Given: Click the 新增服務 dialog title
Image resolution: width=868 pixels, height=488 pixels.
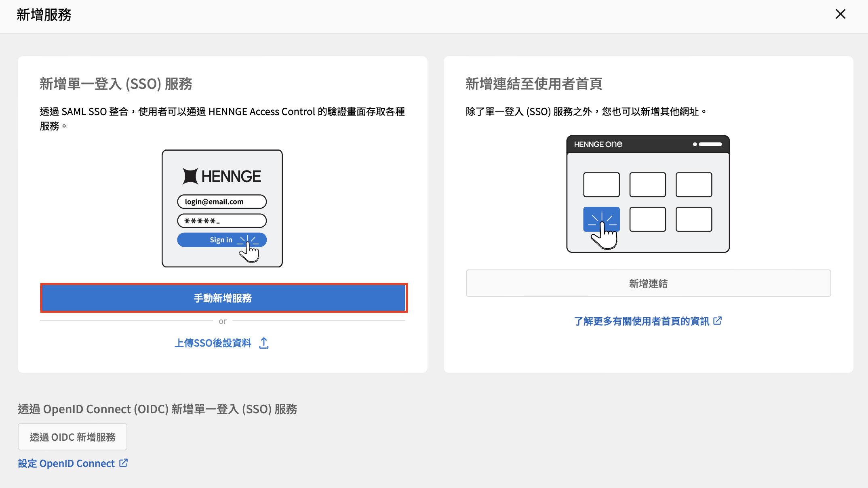Looking at the screenshot, I should 44,15.
